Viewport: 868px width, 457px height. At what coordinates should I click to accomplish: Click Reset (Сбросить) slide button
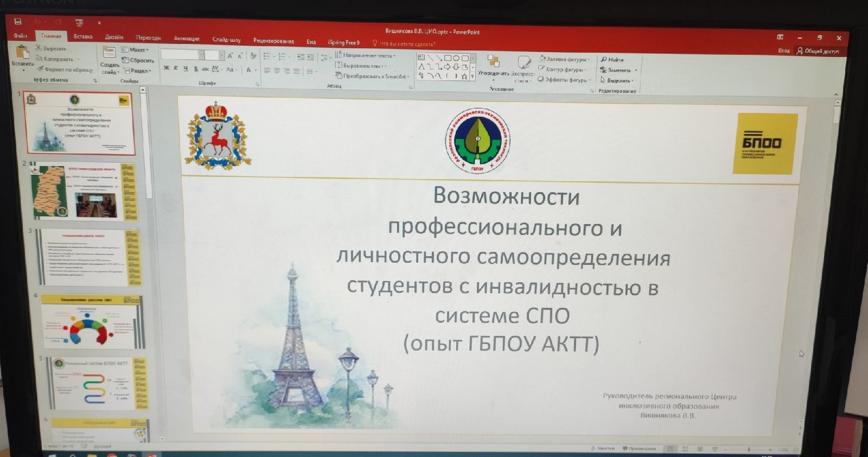click(138, 60)
